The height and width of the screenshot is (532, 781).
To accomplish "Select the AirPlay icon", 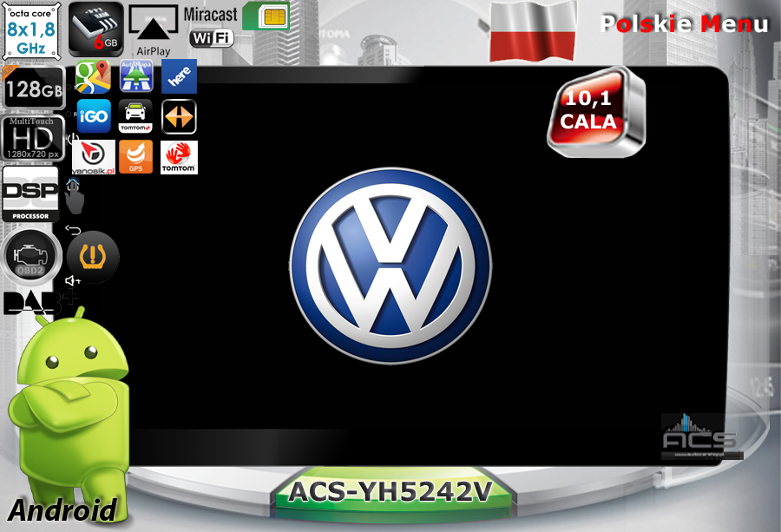I will tap(154, 30).
